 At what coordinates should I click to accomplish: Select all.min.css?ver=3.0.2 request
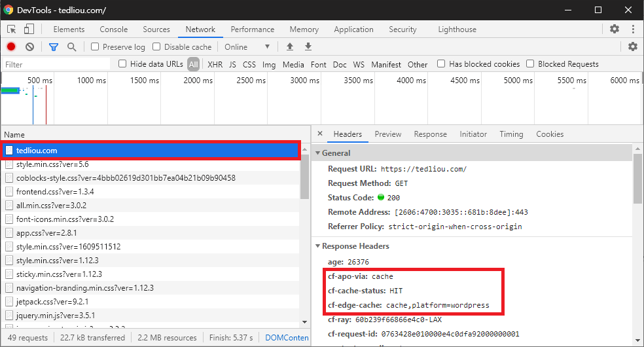(x=151, y=206)
